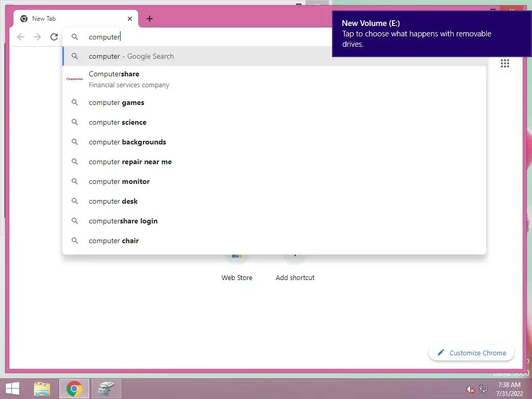Screen dimensions: 532x399
Task: Click search icon beside 'computer chair'
Action: click(x=75, y=241)
